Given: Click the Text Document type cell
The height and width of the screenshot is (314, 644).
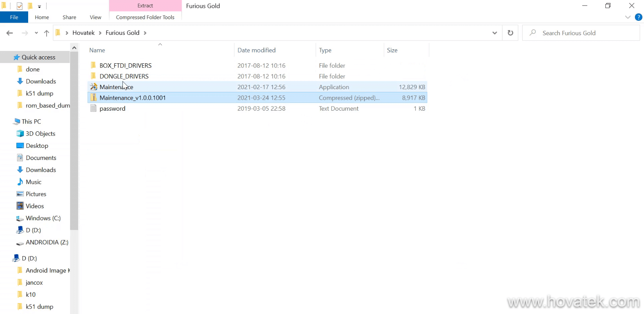Looking at the screenshot, I should [x=339, y=108].
